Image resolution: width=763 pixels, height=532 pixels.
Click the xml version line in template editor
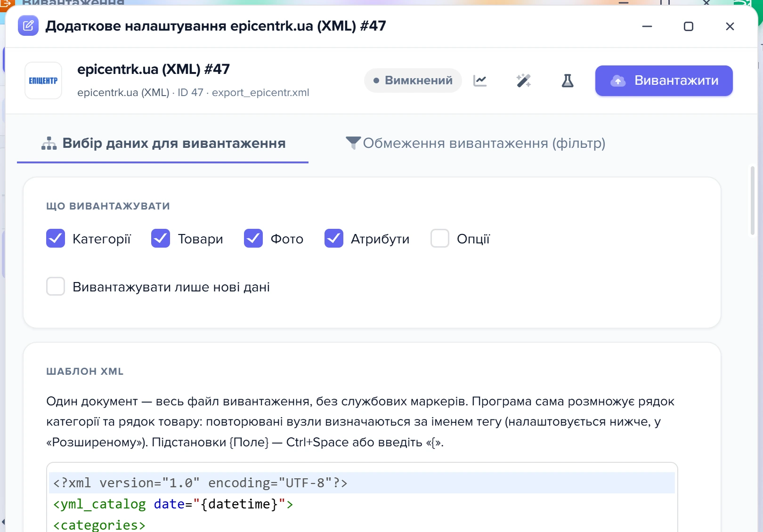[362, 483]
